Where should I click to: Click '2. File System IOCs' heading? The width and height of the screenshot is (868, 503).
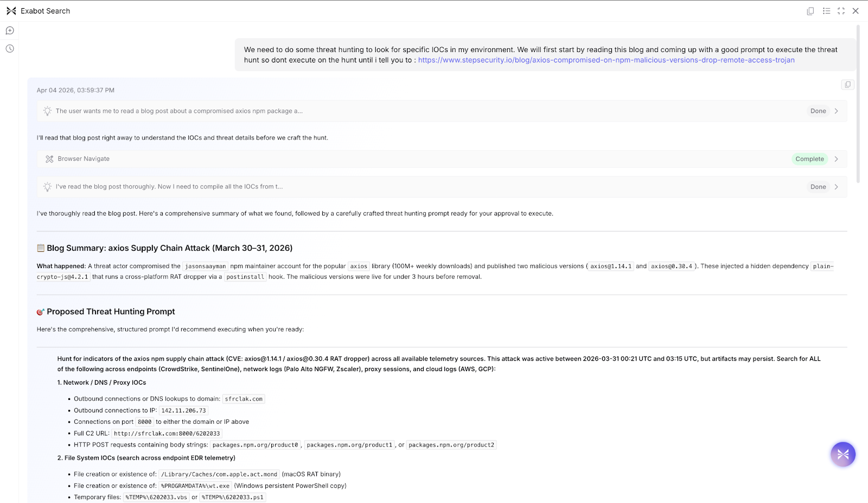coord(146,458)
